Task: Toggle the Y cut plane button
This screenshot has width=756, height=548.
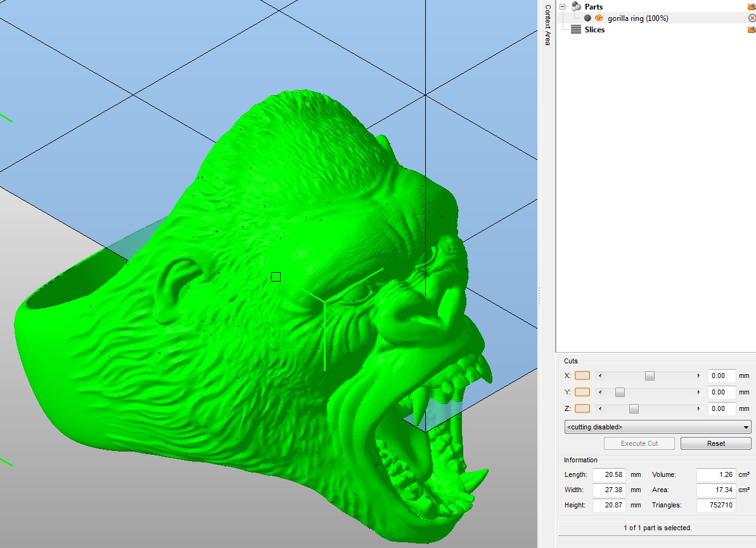Action: pyautogui.click(x=582, y=392)
